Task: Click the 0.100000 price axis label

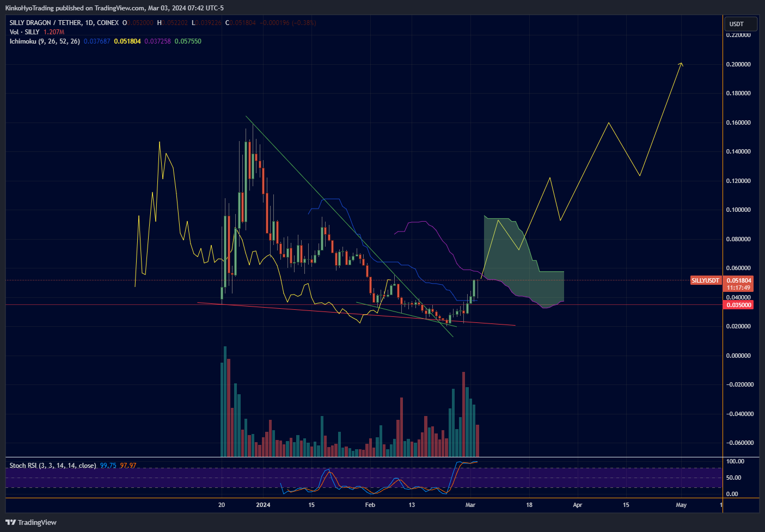Action: pos(738,210)
